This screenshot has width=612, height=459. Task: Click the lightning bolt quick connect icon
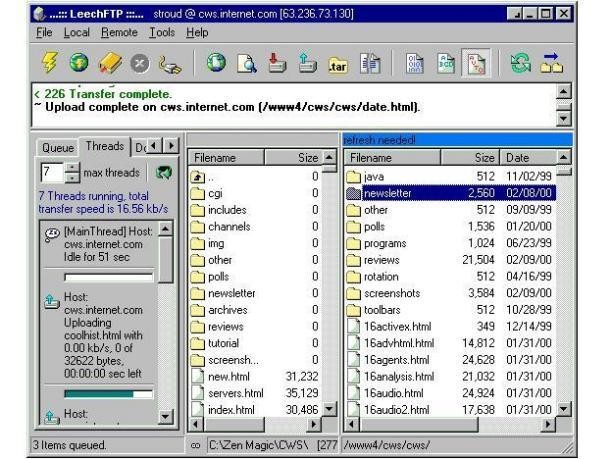click(50, 62)
